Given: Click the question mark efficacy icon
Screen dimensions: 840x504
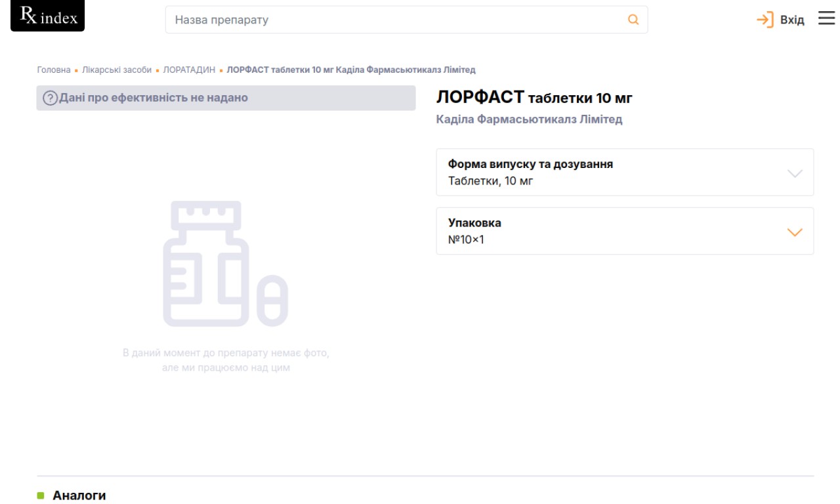Looking at the screenshot, I should point(50,98).
